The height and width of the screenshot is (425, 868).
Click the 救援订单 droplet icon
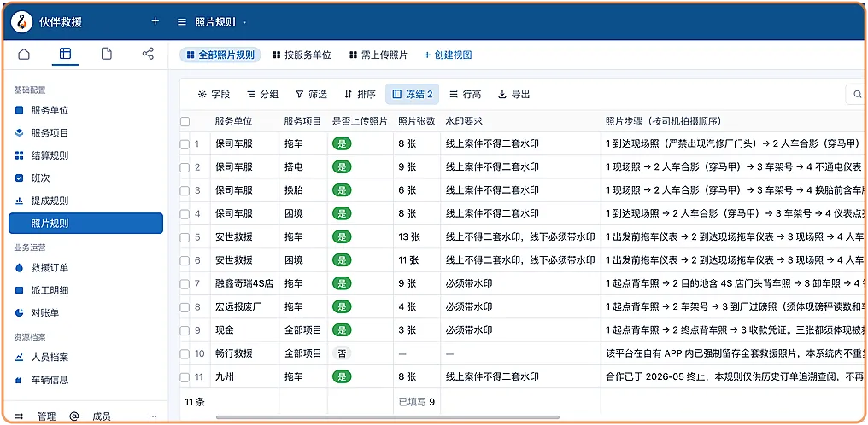coord(20,268)
